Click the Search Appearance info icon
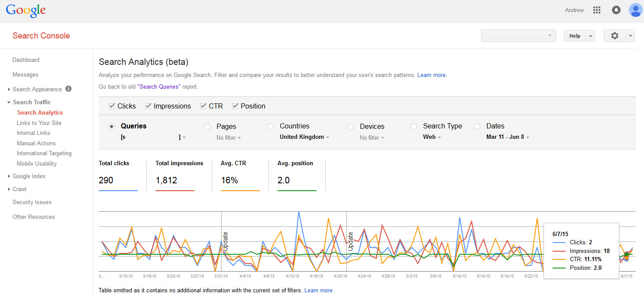The width and height of the screenshot is (644, 307). pyautogui.click(x=68, y=89)
